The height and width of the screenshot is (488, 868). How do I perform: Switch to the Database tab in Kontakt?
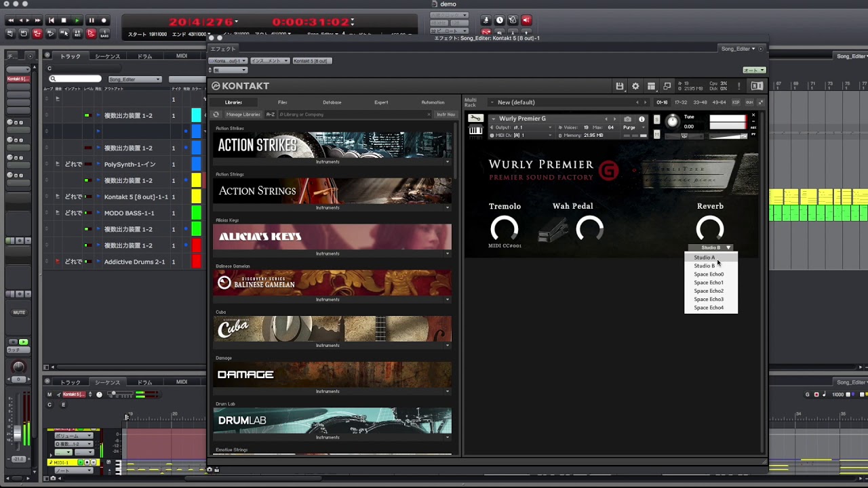(x=332, y=102)
